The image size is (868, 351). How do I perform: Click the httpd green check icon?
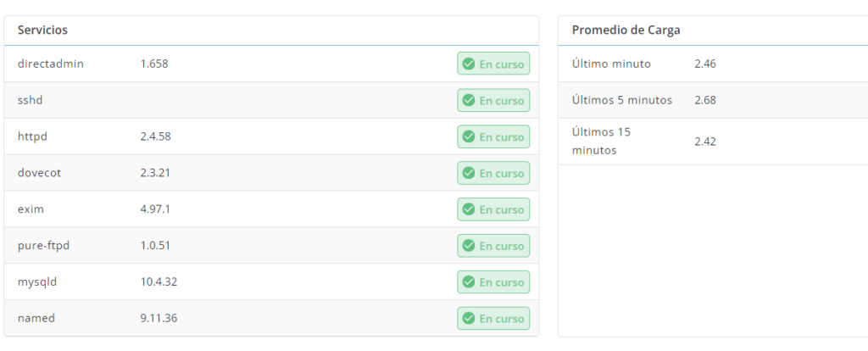pyautogui.click(x=468, y=136)
